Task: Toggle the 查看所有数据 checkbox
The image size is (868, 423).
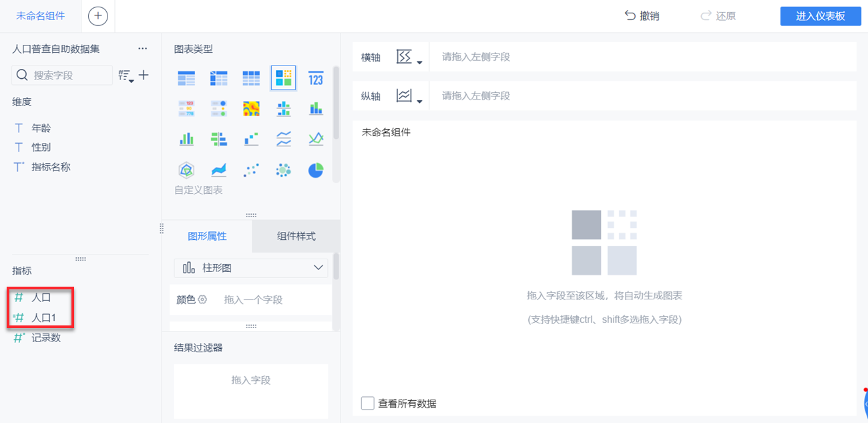Action: click(x=367, y=403)
